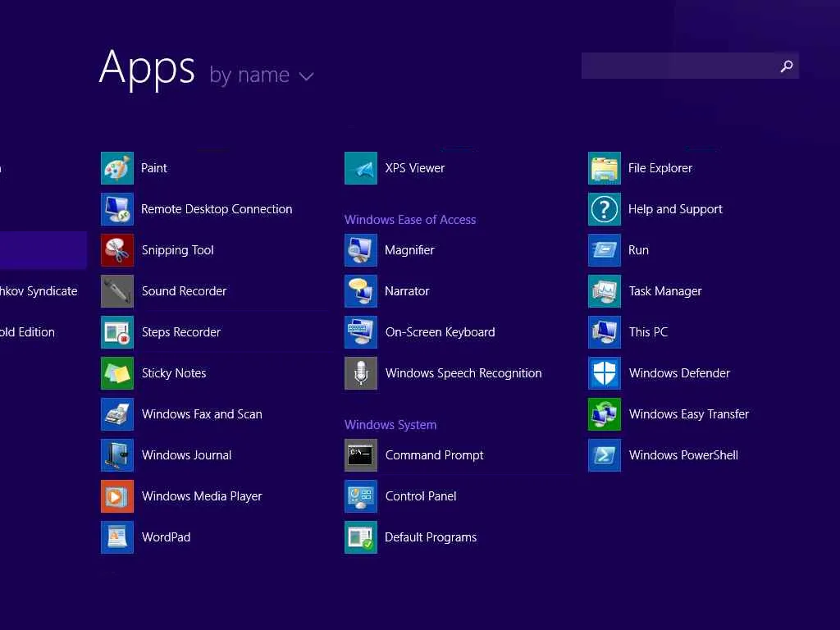Viewport: 840px width, 630px height.
Task: Launch Windows Speech Recognition microphone icon
Action: tap(361, 373)
